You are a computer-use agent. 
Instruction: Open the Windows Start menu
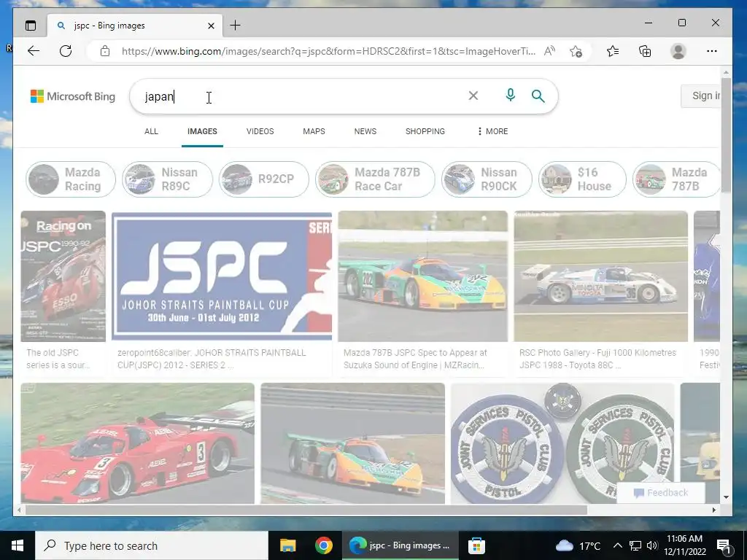tap(18, 545)
